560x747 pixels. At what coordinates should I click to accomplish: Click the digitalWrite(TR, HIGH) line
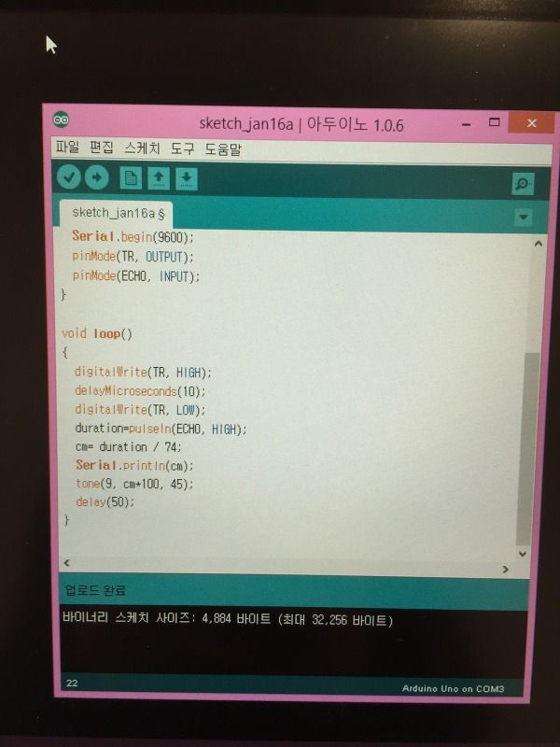point(143,372)
